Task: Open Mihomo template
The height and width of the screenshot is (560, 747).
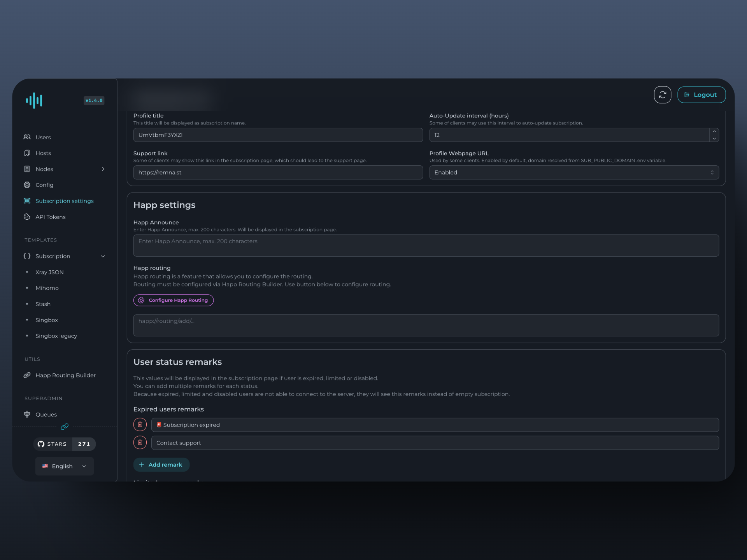Action: 47,288
